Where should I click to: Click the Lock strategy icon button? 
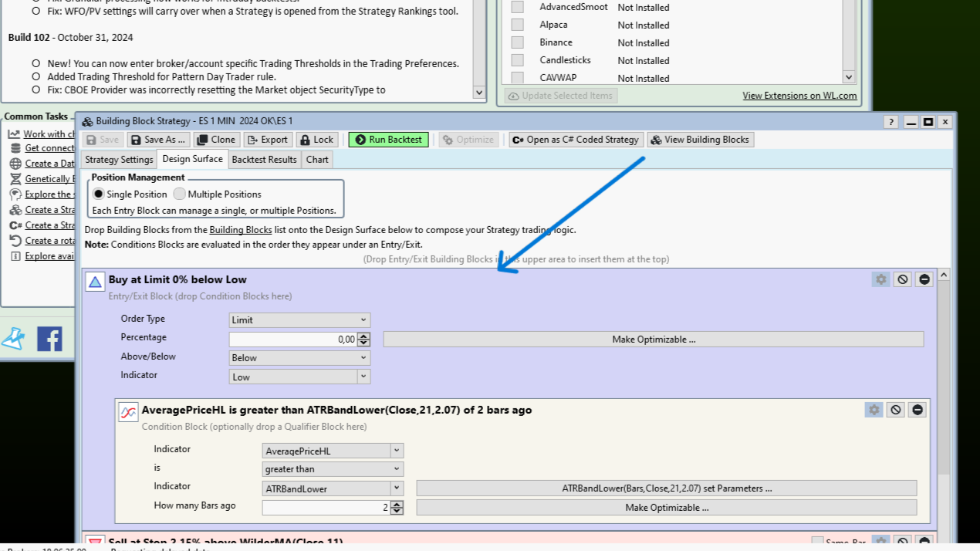coord(316,140)
